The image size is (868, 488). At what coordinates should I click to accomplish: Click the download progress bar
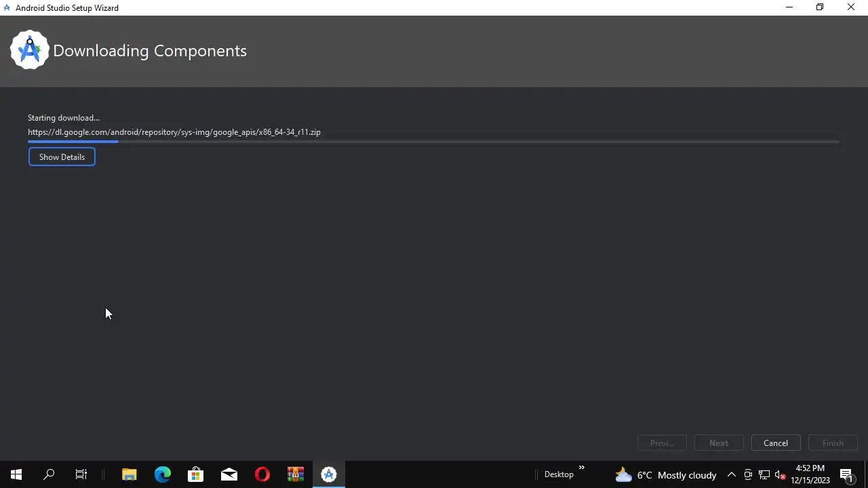[433, 142]
